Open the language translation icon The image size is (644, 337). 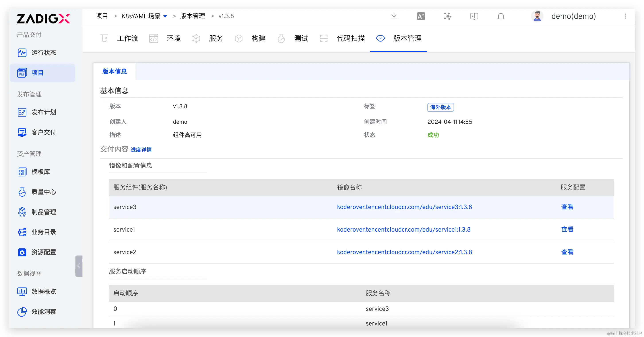(421, 17)
